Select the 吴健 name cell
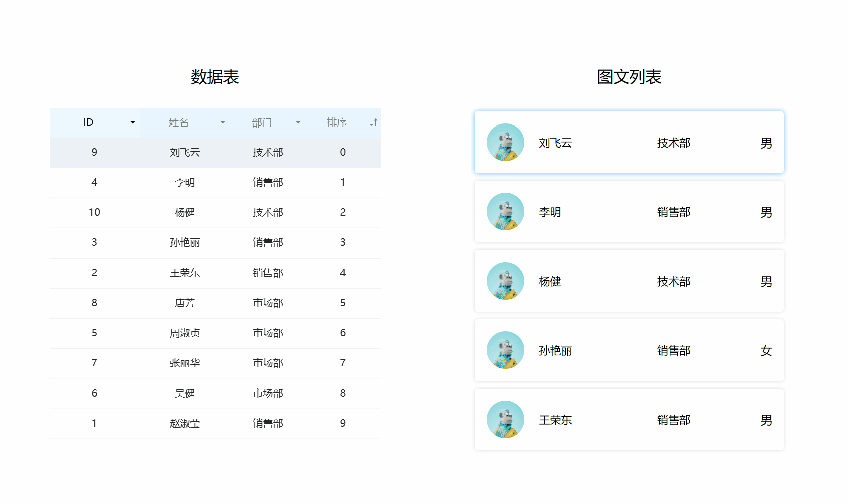The height and width of the screenshot is (504, 849). pos(185,394)
